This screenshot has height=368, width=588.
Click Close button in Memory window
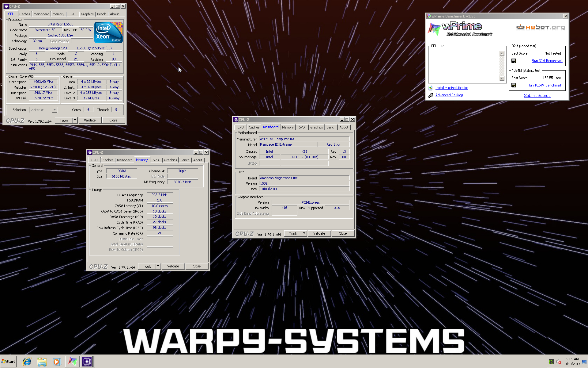tap(197, 266)
